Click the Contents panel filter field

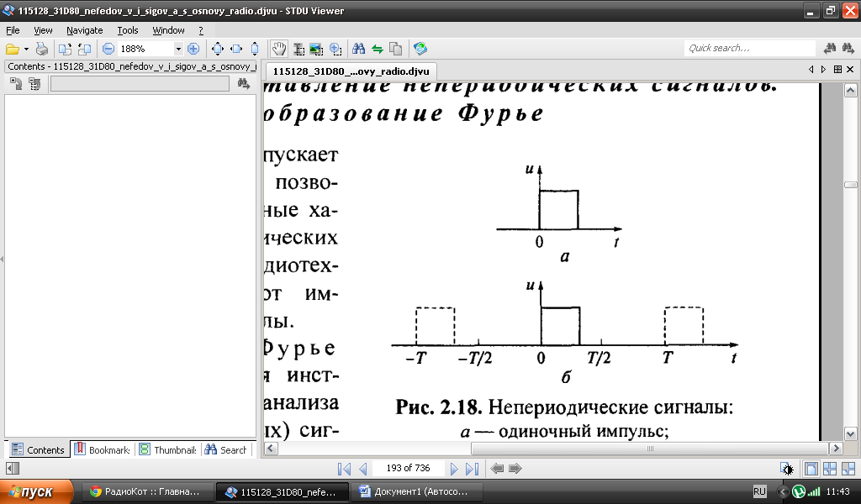click(x=140, y=83)
